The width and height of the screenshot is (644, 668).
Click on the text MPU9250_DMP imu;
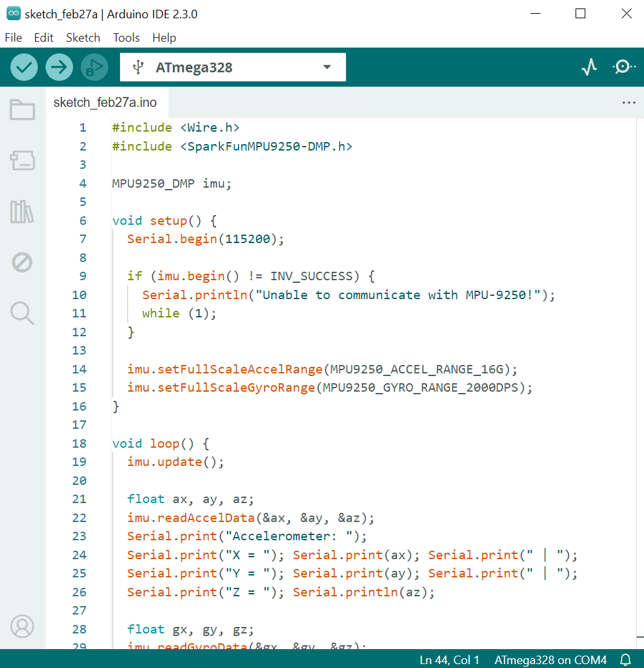click(172, 184)
